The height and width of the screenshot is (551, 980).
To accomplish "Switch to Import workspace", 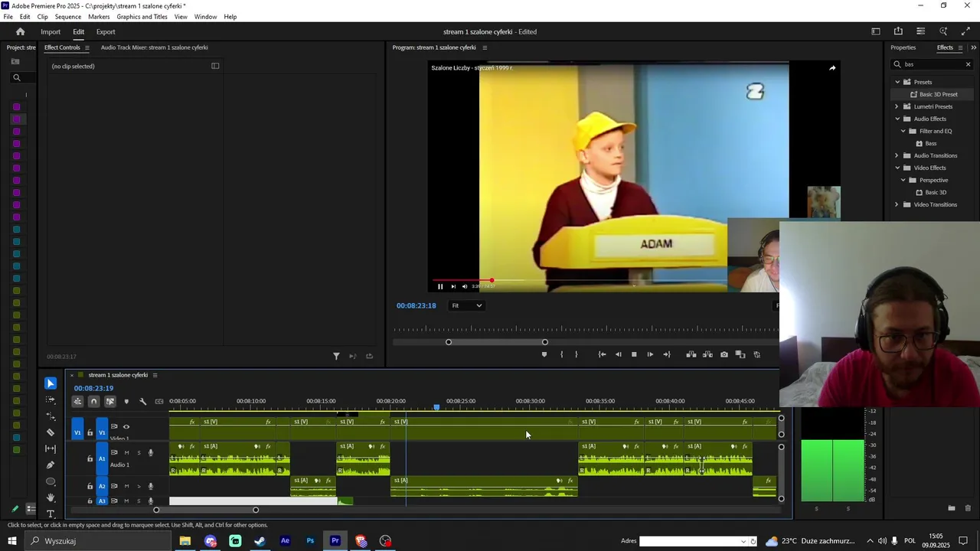I will tap(51, 31).
